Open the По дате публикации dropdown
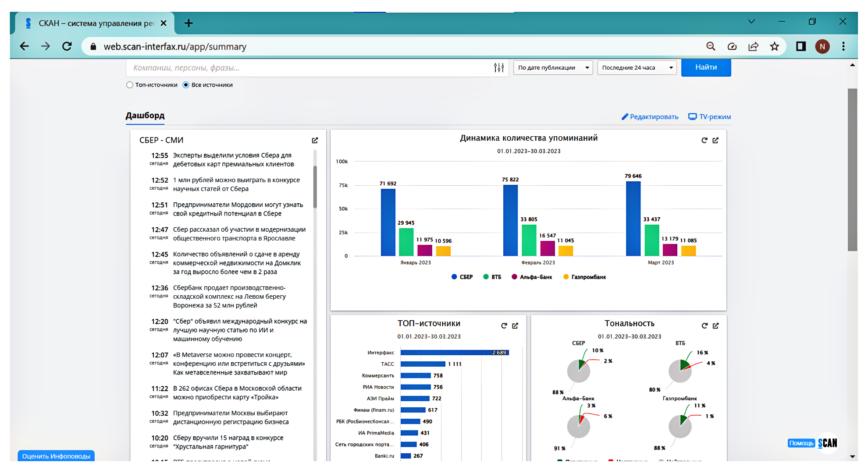This screenshot has height=473, width=868. 553,67
